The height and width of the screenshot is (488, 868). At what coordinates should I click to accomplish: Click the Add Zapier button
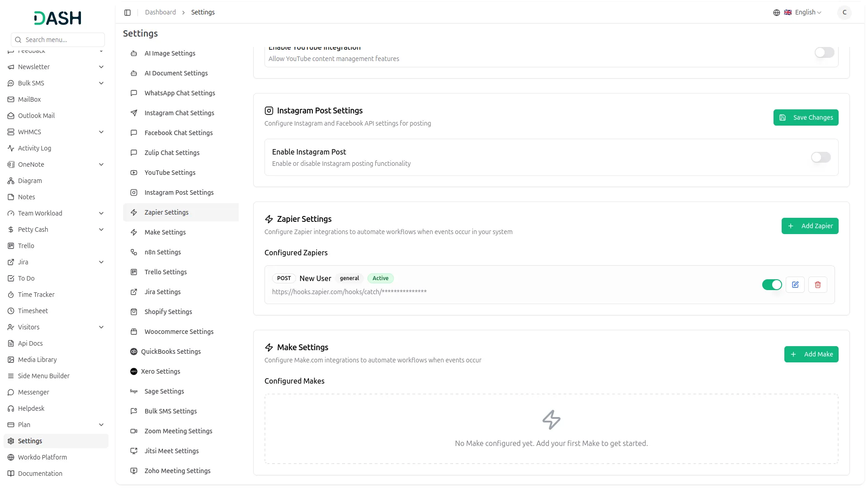[810, 226]
